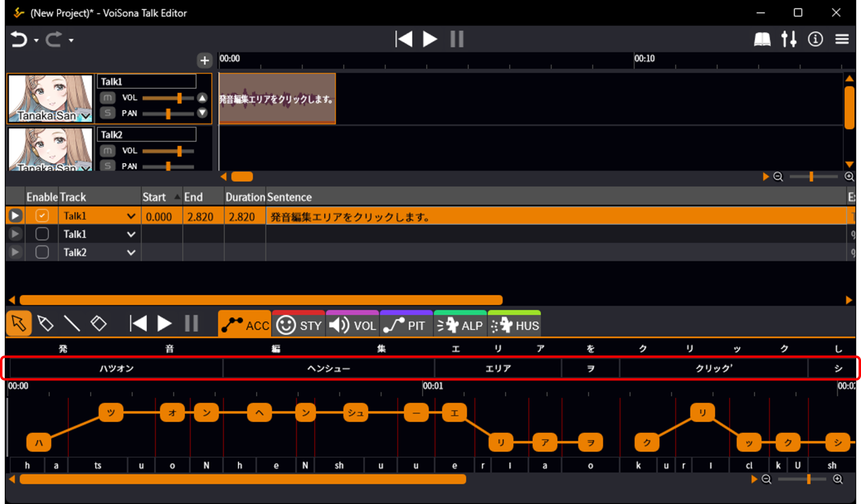The height and width of the screenshot is (504, 861).
Task: Solo the Talk1 track with S button
Action: coord(107,113)
